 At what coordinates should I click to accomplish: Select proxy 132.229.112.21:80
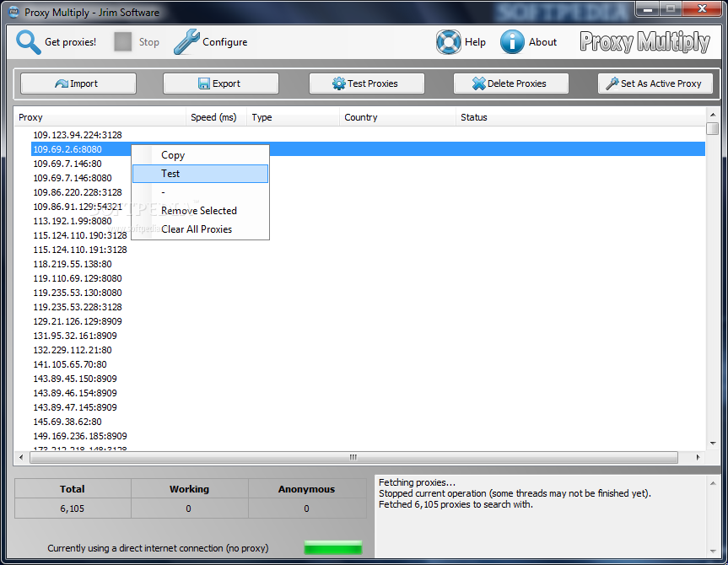click(73, 351)
